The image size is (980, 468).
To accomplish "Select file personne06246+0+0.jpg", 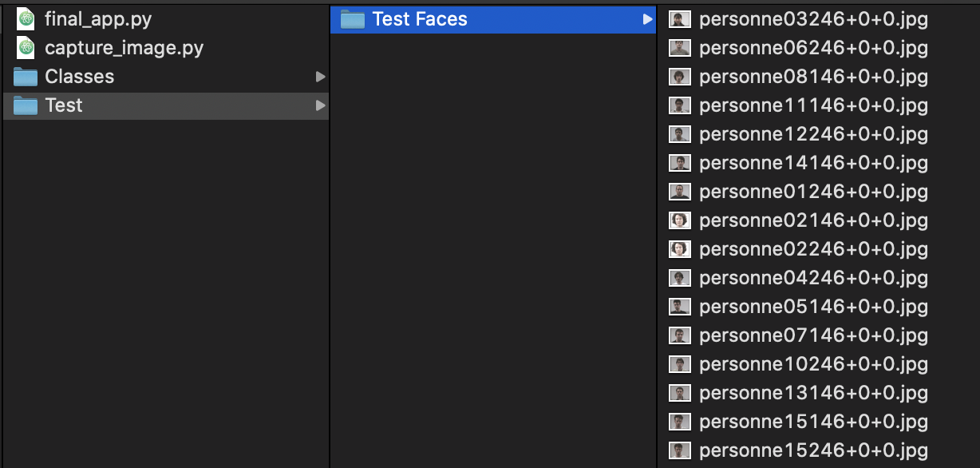I will coord(813,48).
